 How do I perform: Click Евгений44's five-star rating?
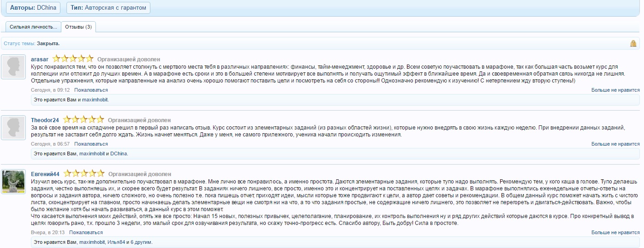[x=84, y=174]
